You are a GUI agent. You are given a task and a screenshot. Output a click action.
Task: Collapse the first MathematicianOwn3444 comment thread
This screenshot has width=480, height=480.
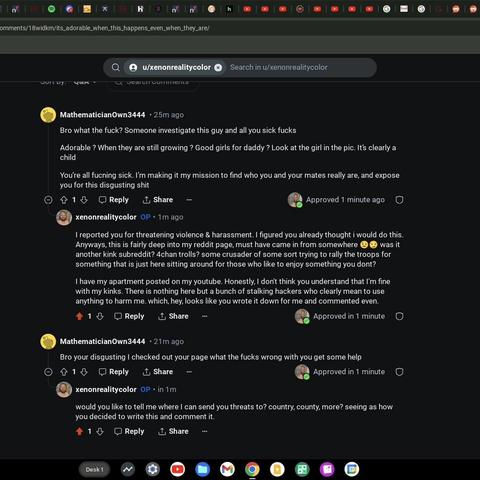pos(48,200)
